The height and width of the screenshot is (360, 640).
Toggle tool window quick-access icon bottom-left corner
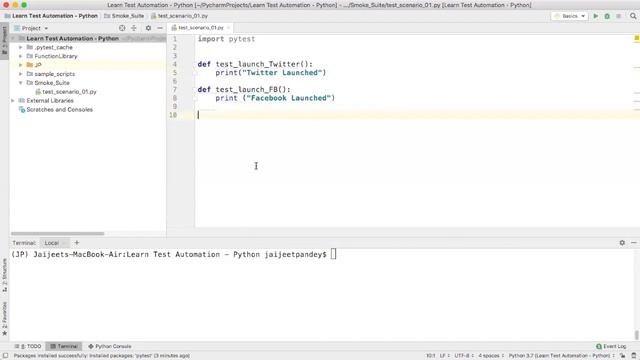tap(5, 356)
